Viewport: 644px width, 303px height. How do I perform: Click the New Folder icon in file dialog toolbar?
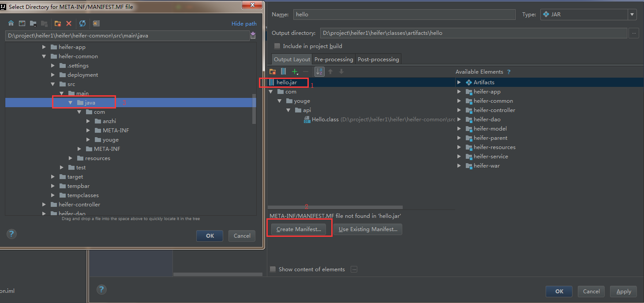57,23
